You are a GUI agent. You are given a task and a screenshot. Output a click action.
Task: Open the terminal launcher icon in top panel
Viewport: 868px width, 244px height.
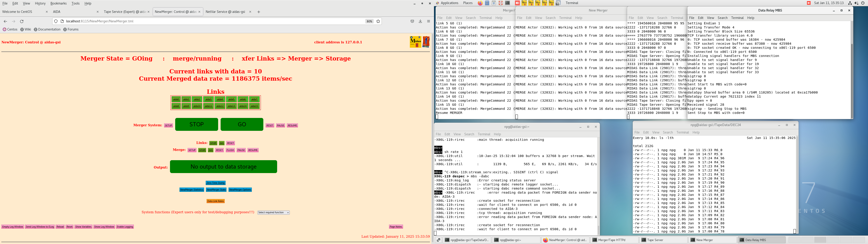507,3
